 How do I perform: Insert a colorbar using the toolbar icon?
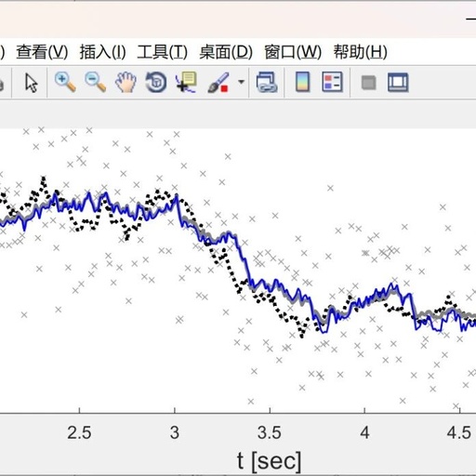point(302,82)
